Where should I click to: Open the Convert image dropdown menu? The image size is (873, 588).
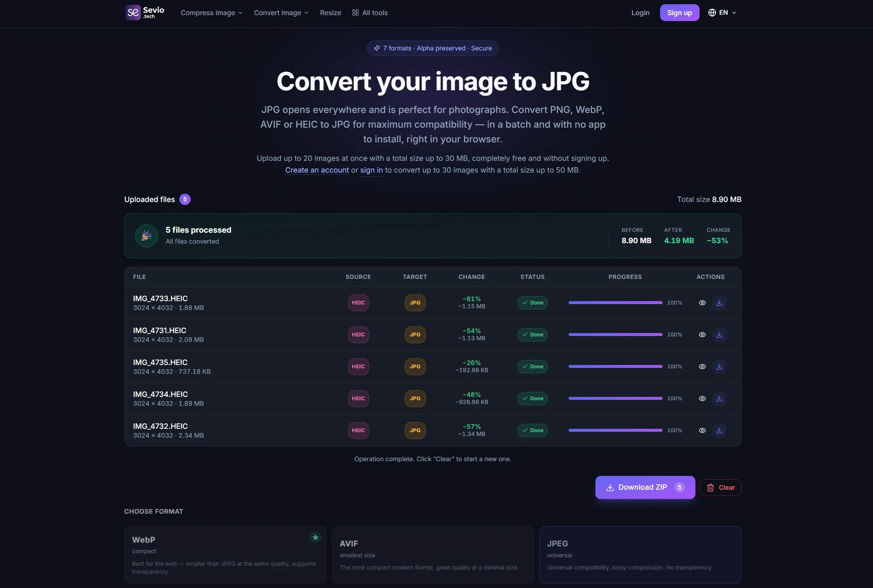tap(281, 13)
